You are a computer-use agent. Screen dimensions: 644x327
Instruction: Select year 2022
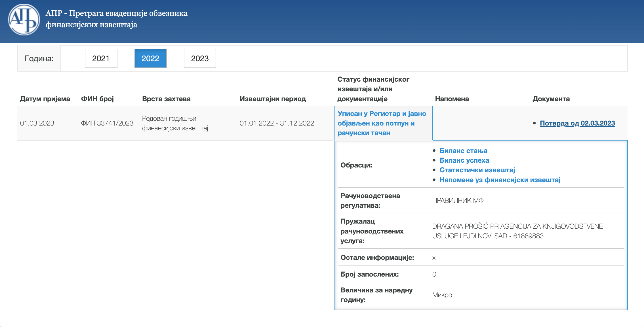[x=150, y=58]
